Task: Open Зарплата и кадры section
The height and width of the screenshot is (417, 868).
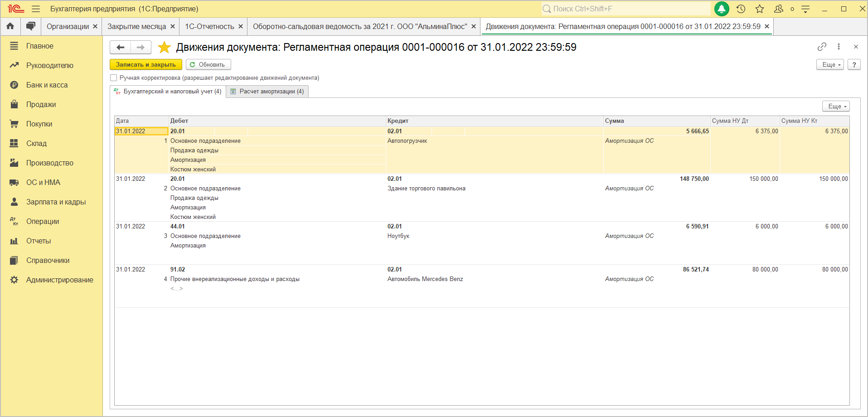Action: 52,202
